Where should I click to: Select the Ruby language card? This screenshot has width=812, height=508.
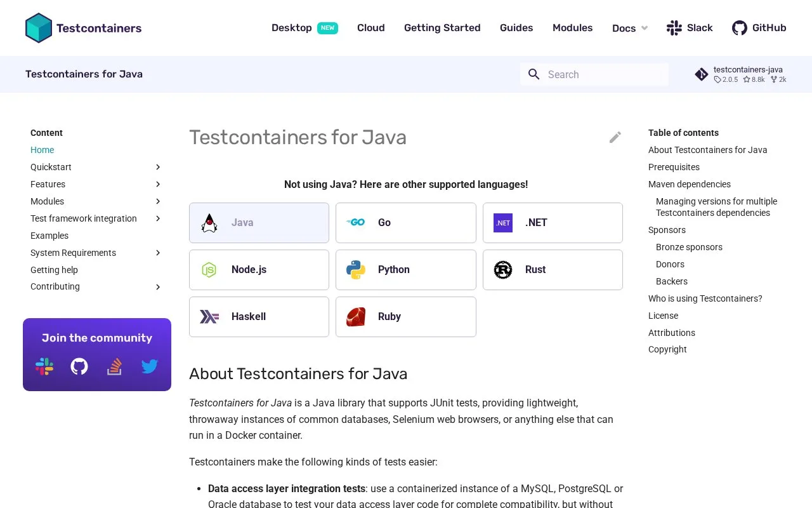coord(406,317)
